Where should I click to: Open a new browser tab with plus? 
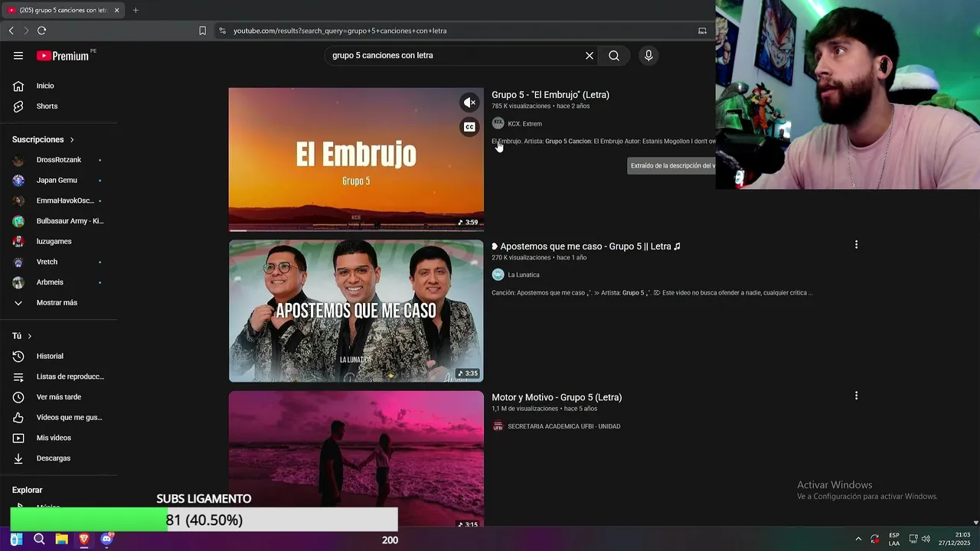click(x=136, y=10)
